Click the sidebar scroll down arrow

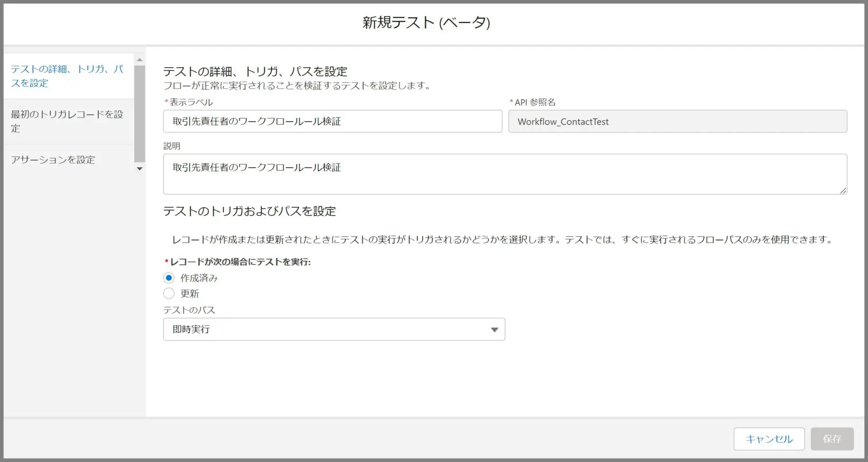[x=140, y=168]
